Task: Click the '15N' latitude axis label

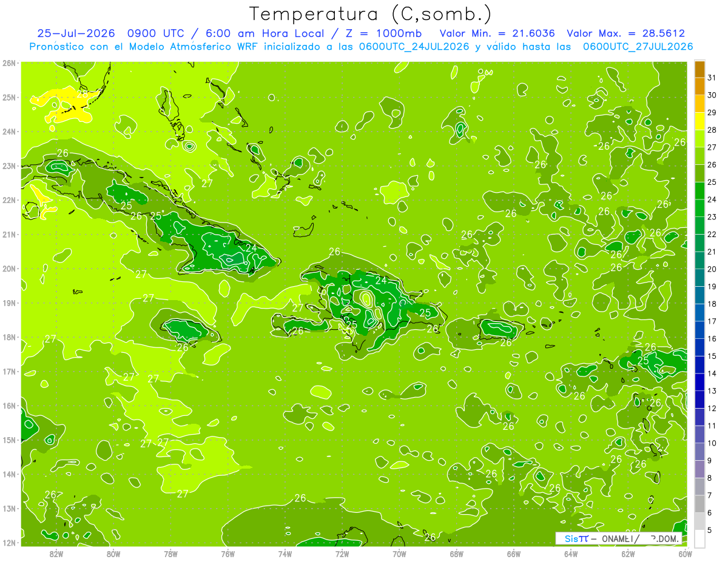Action: pos(9,440)
